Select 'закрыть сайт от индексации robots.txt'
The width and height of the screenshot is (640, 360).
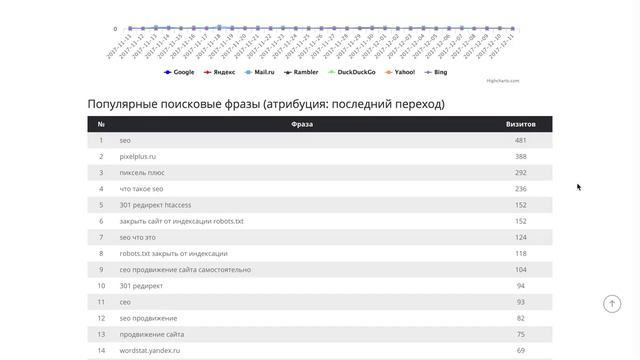(x=181, y=221)
